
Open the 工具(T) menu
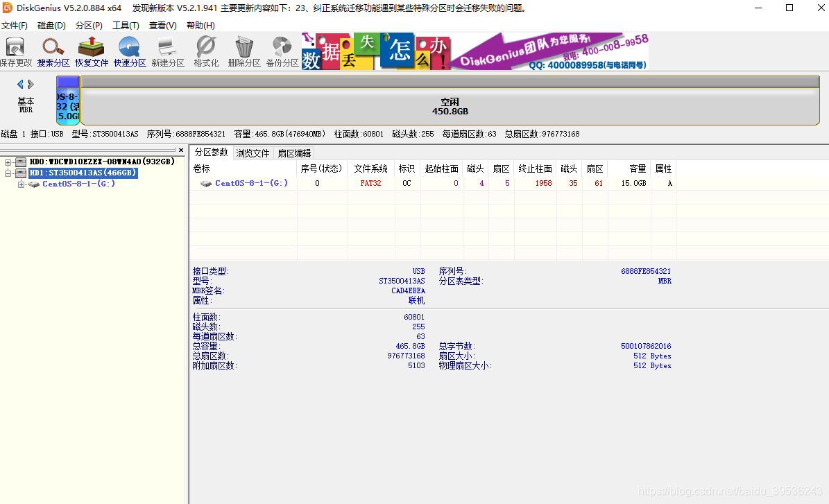point(126,26)
